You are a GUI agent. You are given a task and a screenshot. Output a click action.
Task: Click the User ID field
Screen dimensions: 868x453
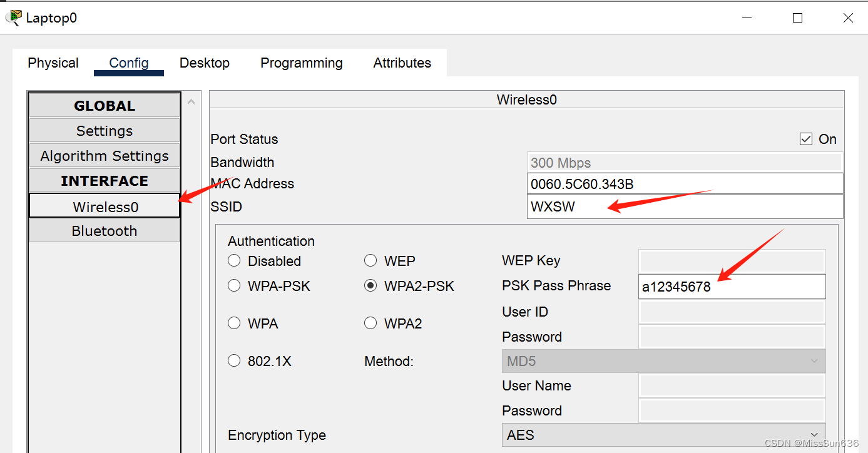[732, 312]
